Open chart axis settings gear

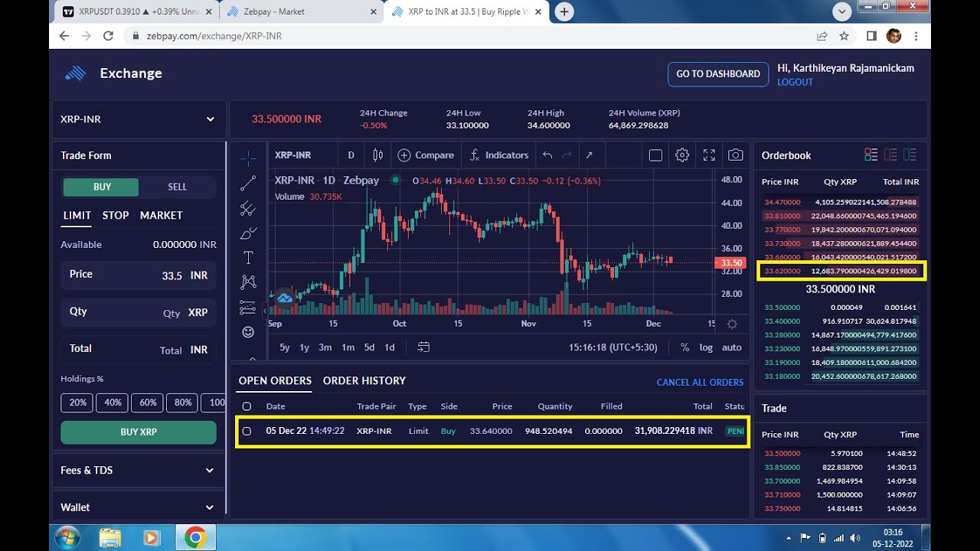point(732,324)
